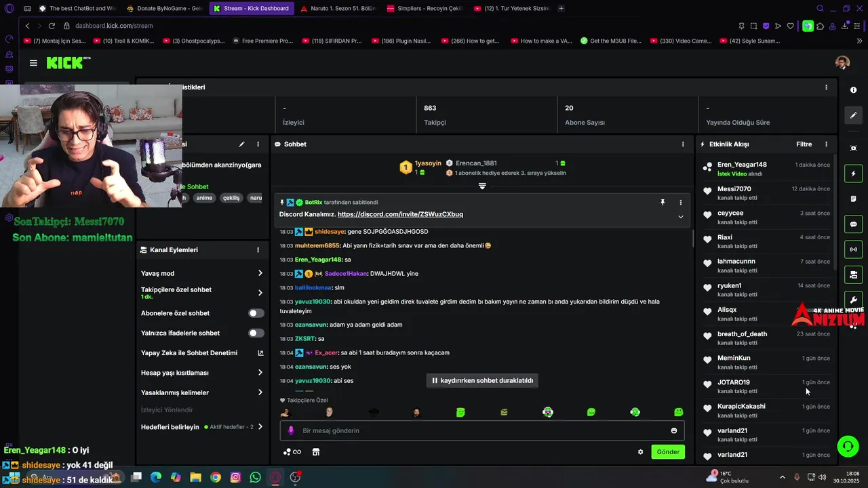Expand Hedefleri belirleyin goals
The height and width of the screenshot is (488, 868).
pyautogui.click(x=260, y=427)
